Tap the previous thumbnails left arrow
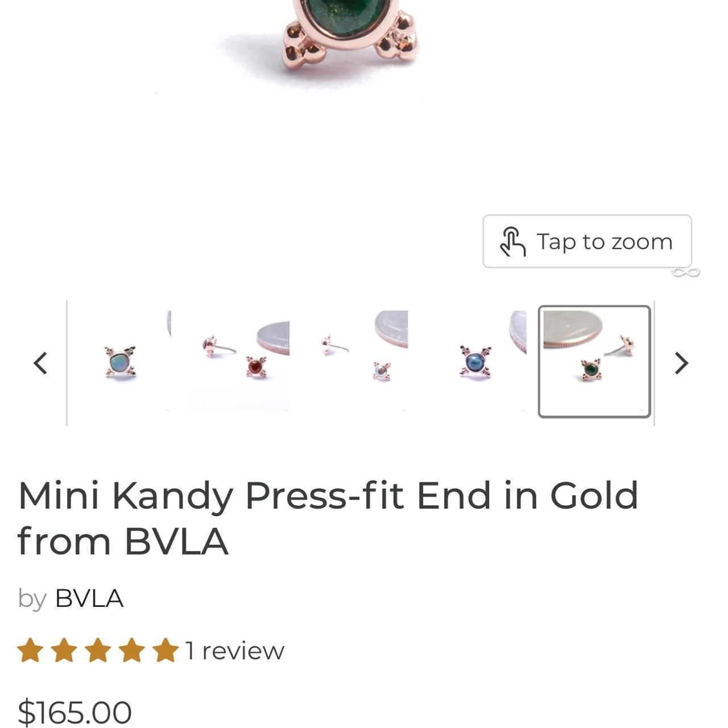 40,363
